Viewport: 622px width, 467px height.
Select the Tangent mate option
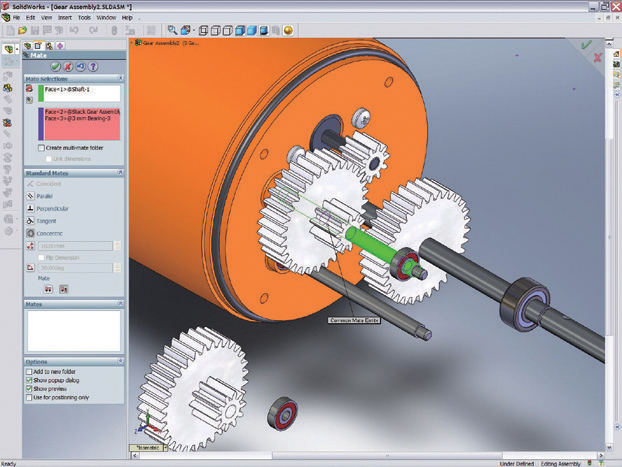31,220
